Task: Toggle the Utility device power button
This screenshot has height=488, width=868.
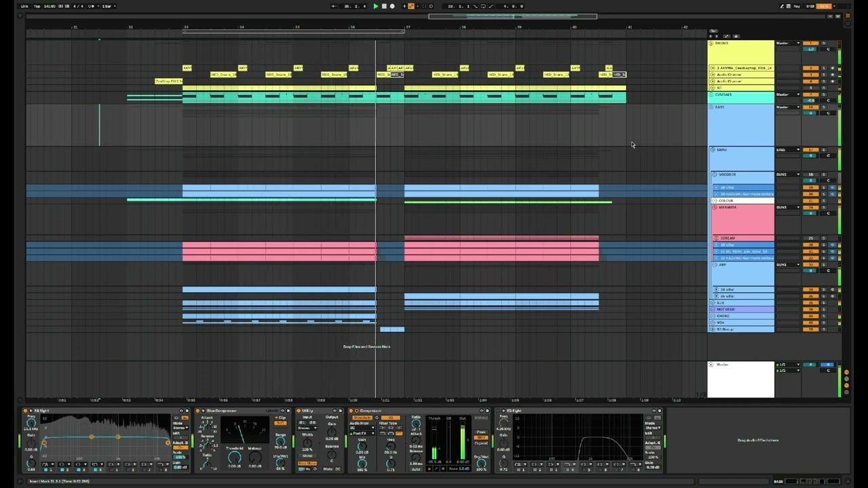Action: [299, 411]
